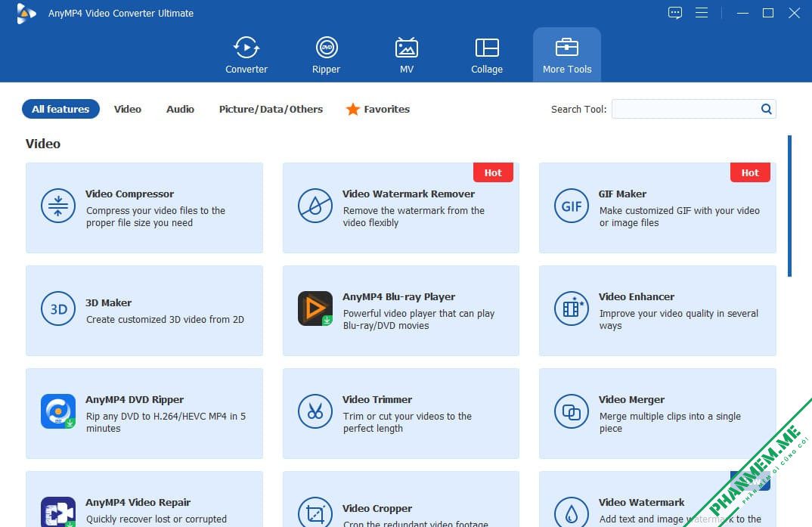Click the search magnifier icon

767,109
